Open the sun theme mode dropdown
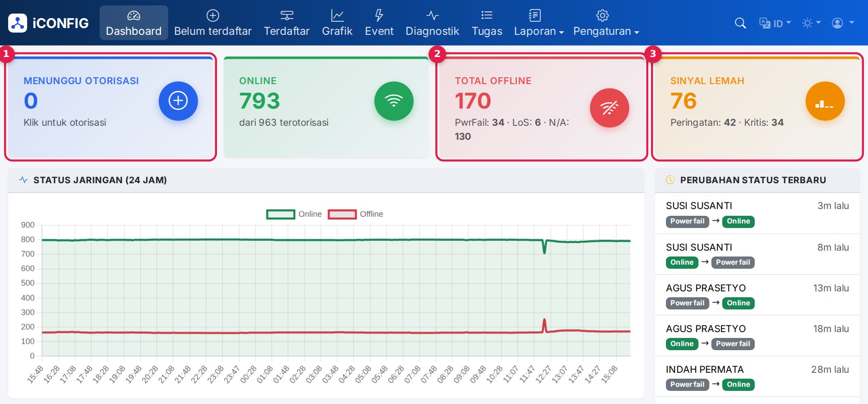Screen dimensions: 868x404 coord(811,23)
